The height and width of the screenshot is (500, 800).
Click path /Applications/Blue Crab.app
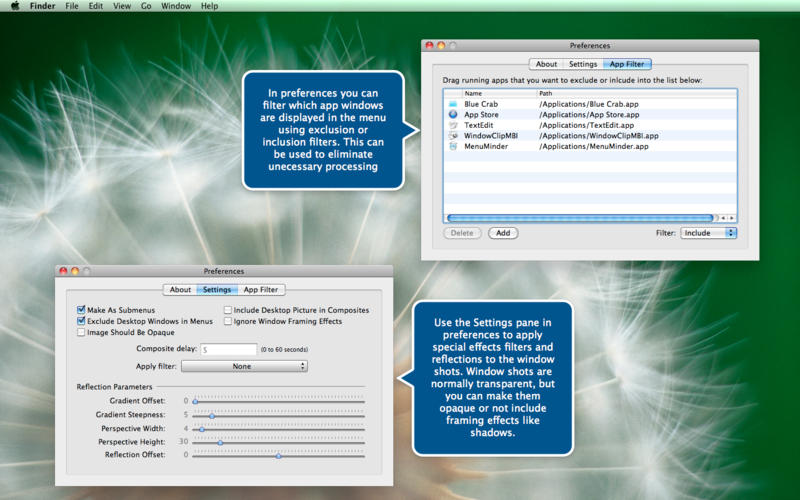589,104
